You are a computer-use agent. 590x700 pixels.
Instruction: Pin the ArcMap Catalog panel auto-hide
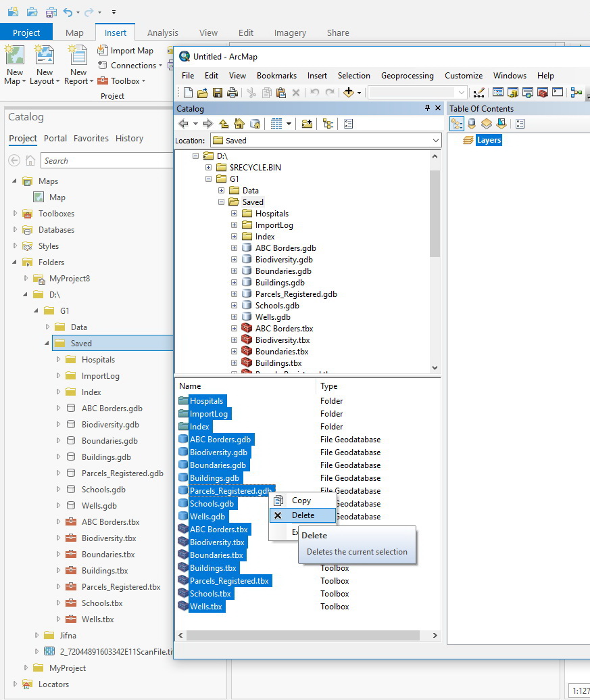[427, 108]
